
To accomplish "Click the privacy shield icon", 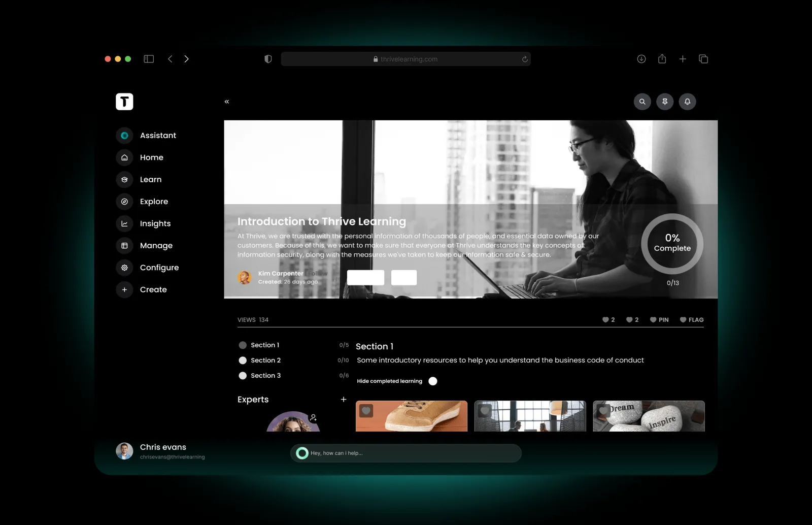I will point(268,59).
